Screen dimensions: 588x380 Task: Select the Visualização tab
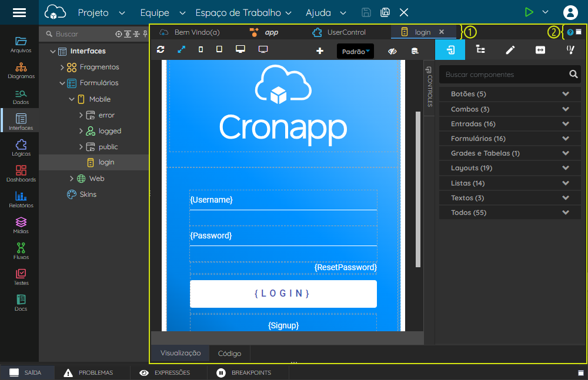181,353
